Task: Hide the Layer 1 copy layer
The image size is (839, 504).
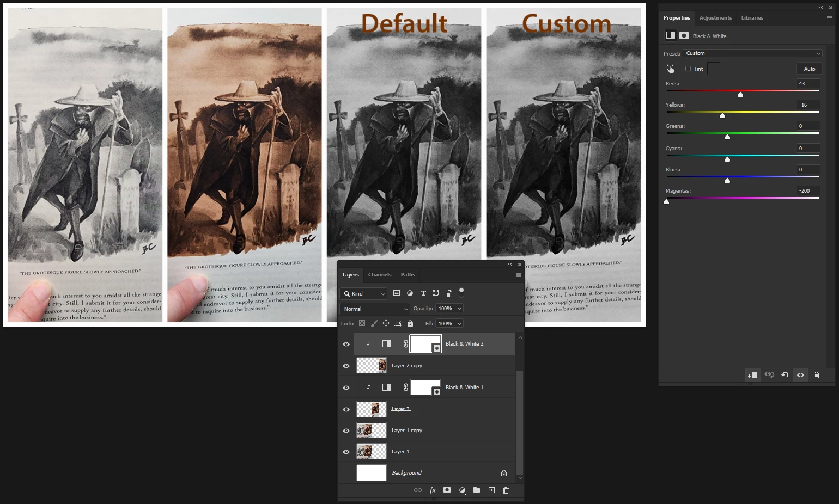Action: (x=346, y=431)
